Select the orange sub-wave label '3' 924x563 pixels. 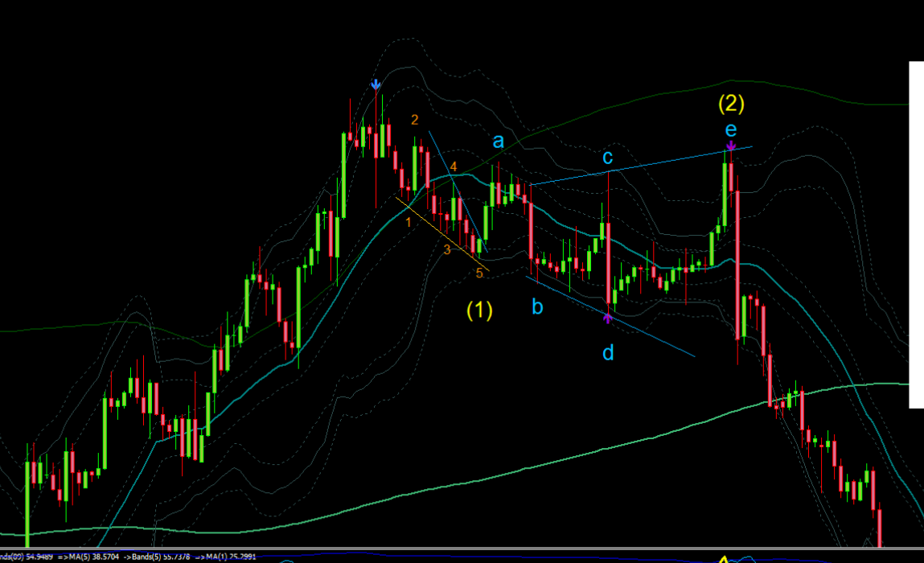[x=447, y=250]
